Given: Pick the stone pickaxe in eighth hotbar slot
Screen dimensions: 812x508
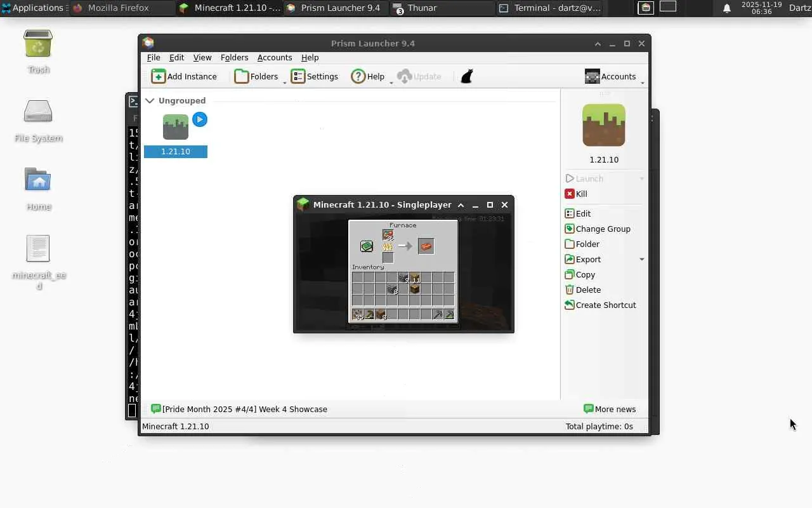Looking at the screenshot, I should (x=437, y=314).
